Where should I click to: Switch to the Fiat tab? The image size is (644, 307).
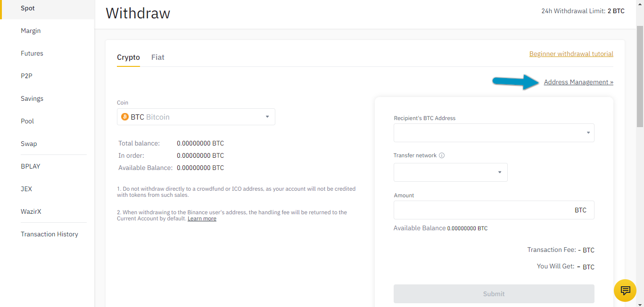[x=157, y=57]
